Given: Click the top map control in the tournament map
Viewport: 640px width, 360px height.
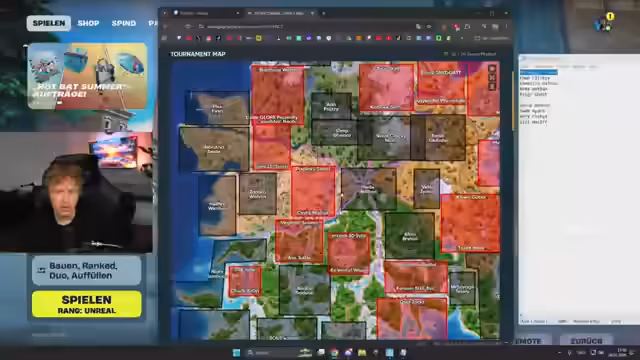Looking at the screenshot, I should (492, 69).
